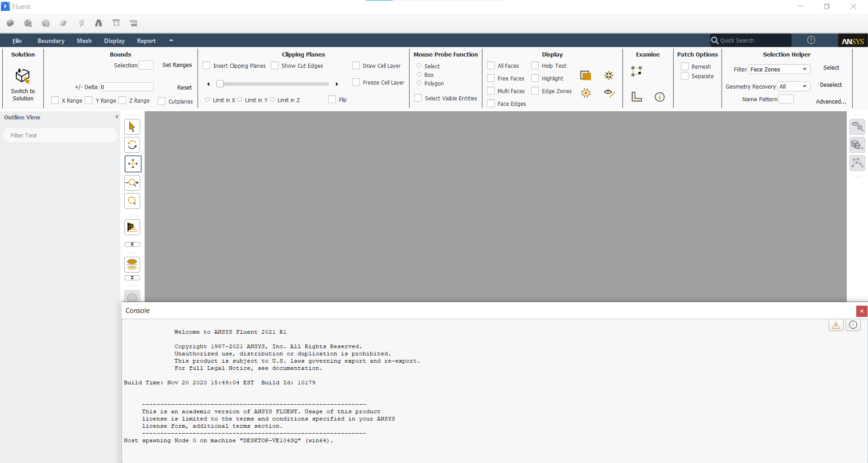Check Select Visible Entities
The height and width of the screenshot is (463, 868).
(x=418, y=98)
